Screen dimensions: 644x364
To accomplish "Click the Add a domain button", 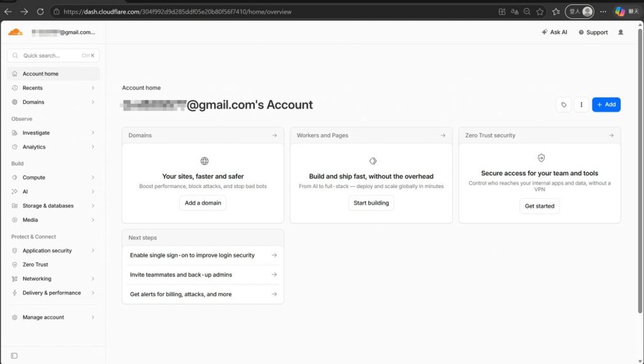I will click(x=203, y=202).
